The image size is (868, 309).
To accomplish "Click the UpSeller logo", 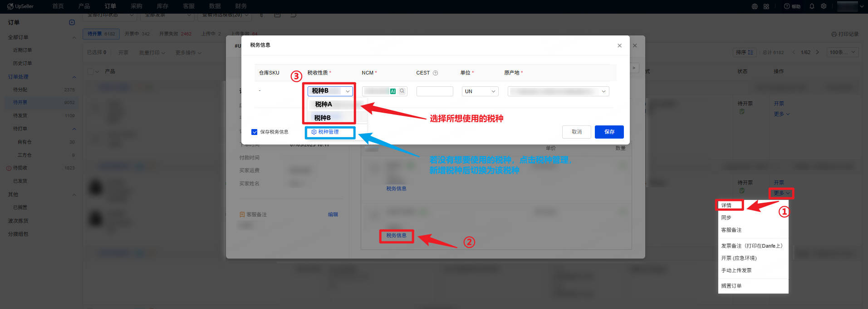I will click(x=20, y=6).
